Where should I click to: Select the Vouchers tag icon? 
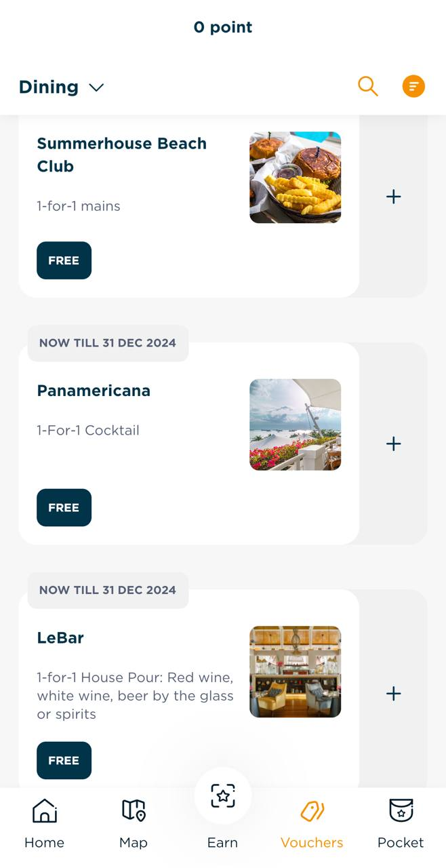312,810
